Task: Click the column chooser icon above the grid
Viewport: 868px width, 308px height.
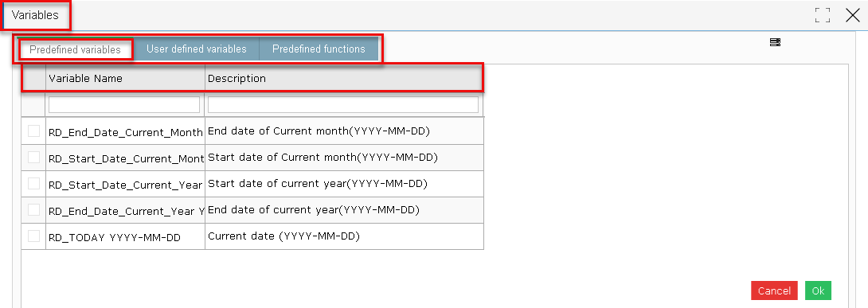Action: (775, 42)
